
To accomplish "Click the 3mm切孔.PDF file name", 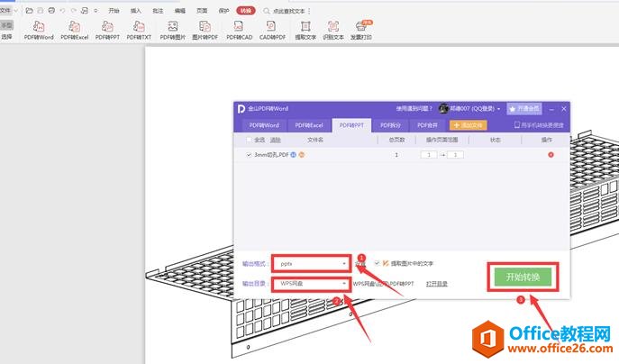I will [271, 155].
